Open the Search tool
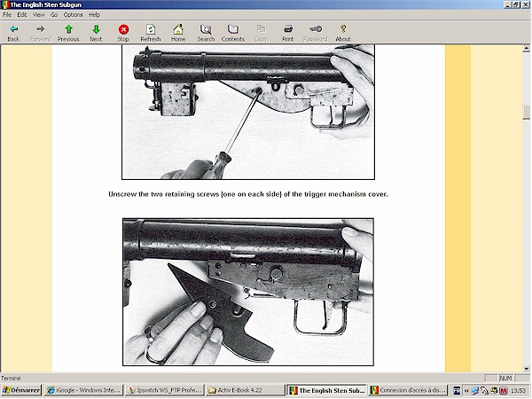Viewport: 532px width, 399px height. click(x=206, y=33)
